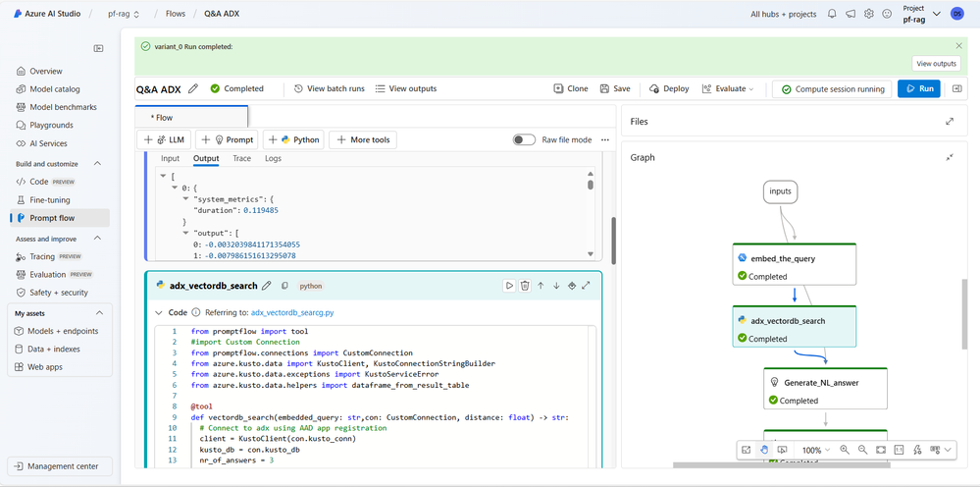
Task: Reset graph to 1:1 scale
Action: click(899, 450)
